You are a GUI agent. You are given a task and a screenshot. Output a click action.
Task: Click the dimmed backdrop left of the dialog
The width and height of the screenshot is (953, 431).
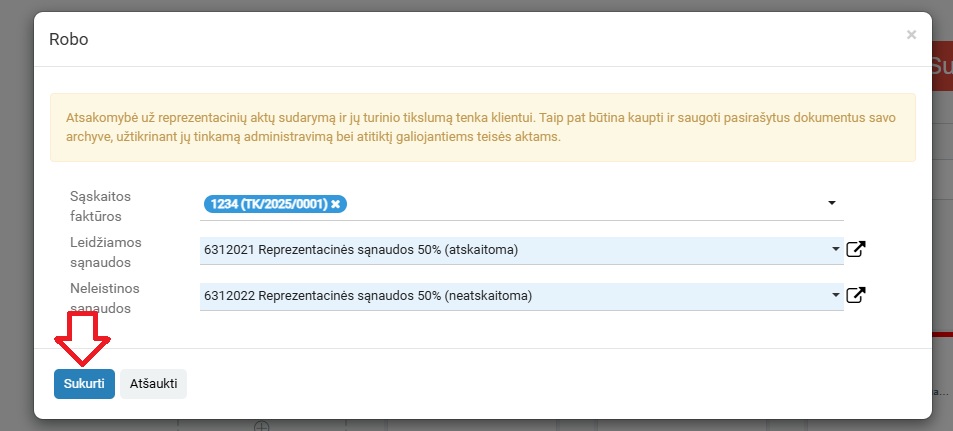pos(16,215)
